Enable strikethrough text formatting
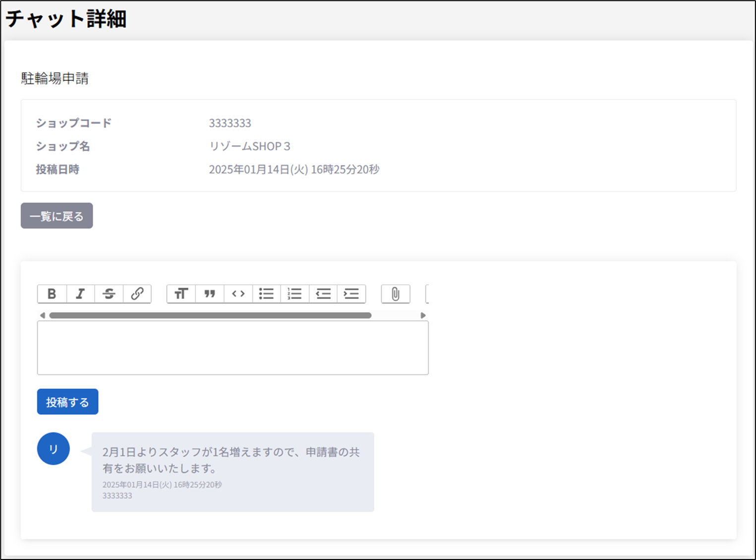756x560 pixels. (109, 294)
